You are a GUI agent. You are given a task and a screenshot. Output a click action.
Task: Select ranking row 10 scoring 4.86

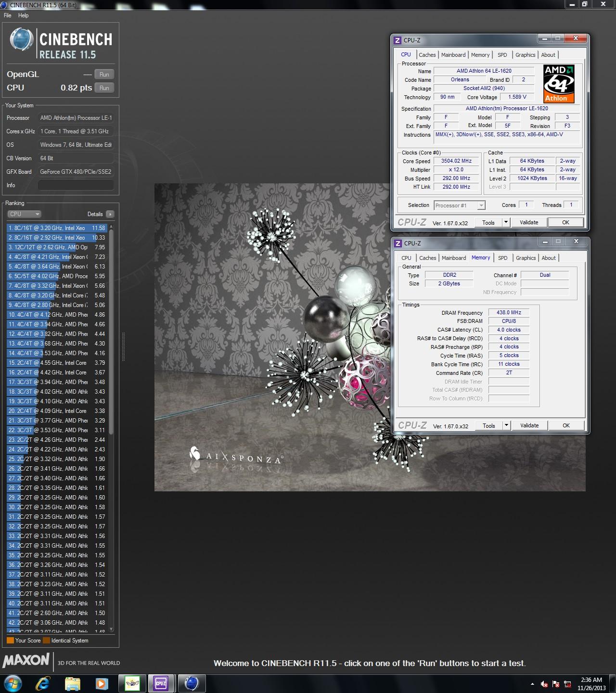(57, 315)
